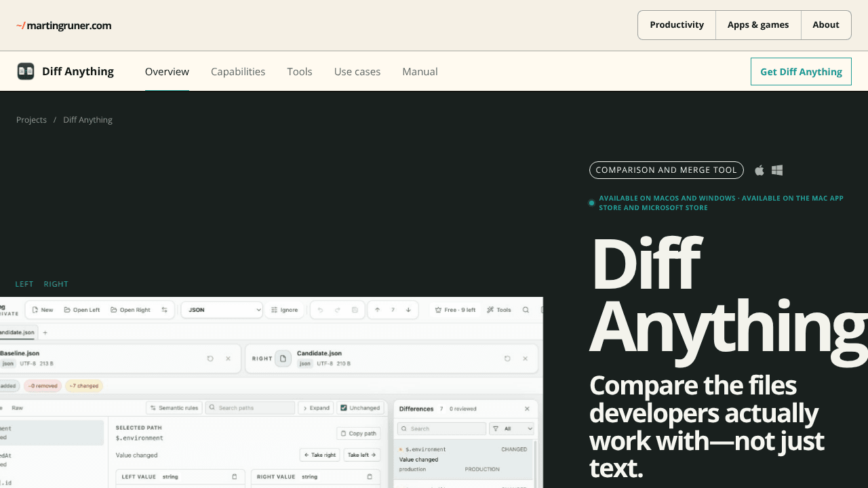Click the Take left button

click(361, 455)
